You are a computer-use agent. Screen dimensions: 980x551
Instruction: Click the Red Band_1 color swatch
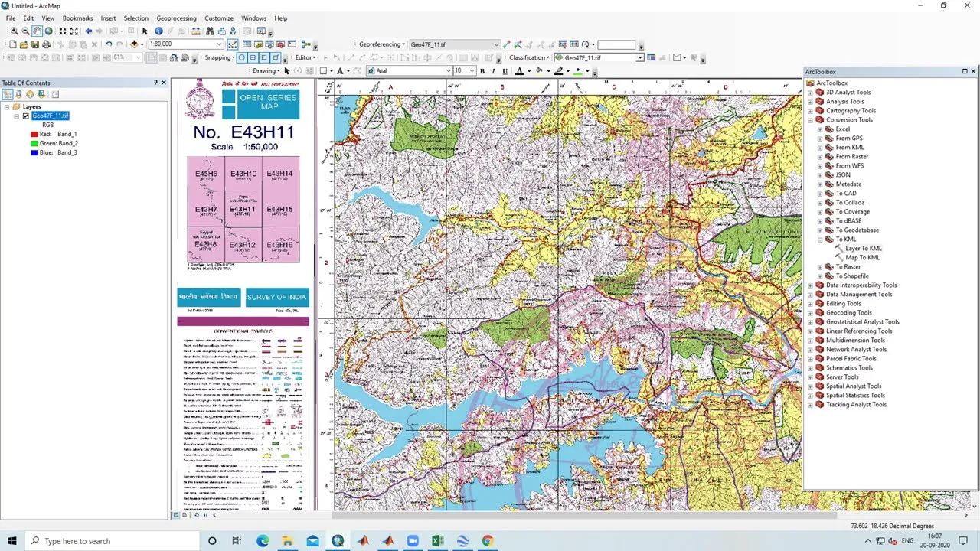pos(34,135)
